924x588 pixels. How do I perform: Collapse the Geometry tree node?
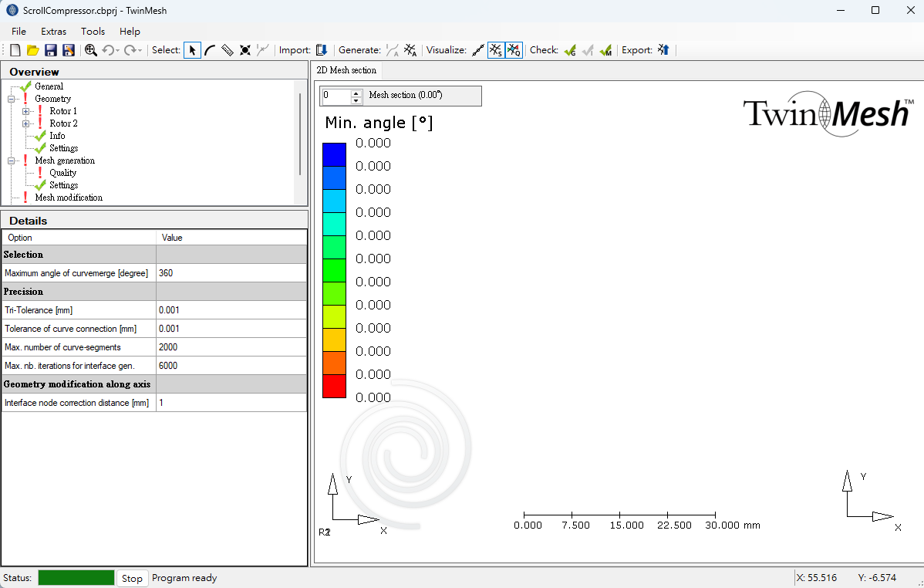(x=12, y=99)
